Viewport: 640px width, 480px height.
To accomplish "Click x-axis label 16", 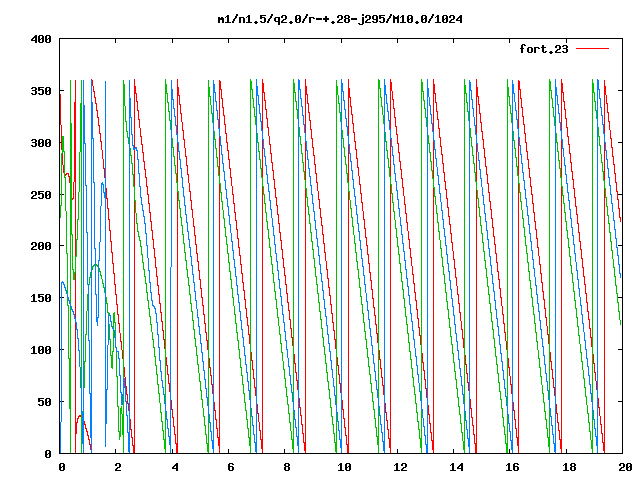I will [513, 467].
